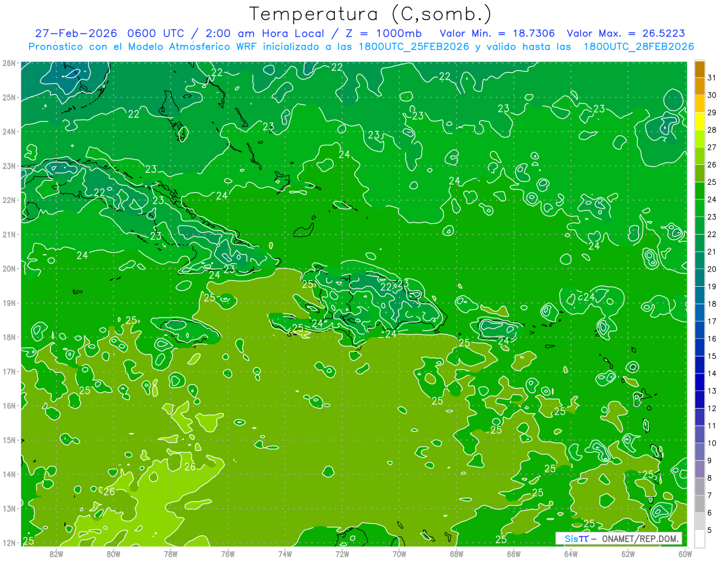
Task: Click latitude axis label 18N
Action: [8, 337]
